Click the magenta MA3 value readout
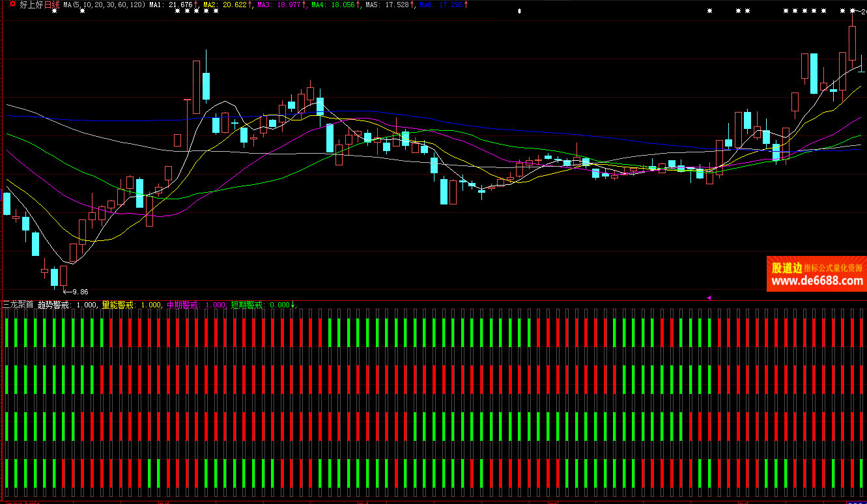The width and height of the screenshot is (867, 504). 279,5
